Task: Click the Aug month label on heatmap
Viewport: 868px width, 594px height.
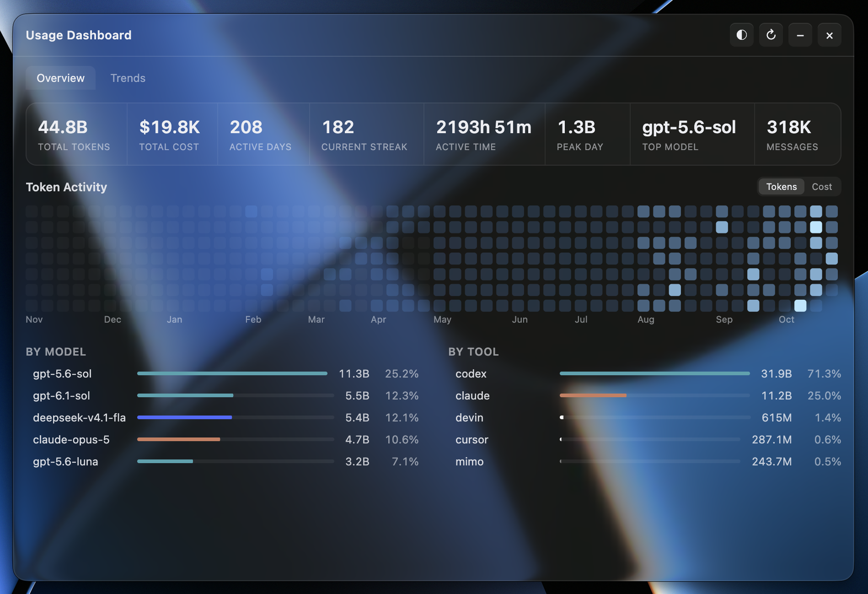Action: pyautogui.click(x=646, y=319)
